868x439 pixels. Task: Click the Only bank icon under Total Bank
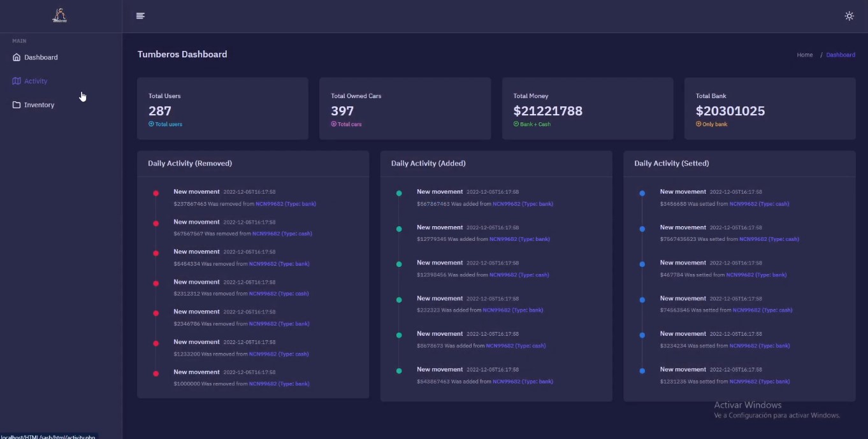(698, 124)
